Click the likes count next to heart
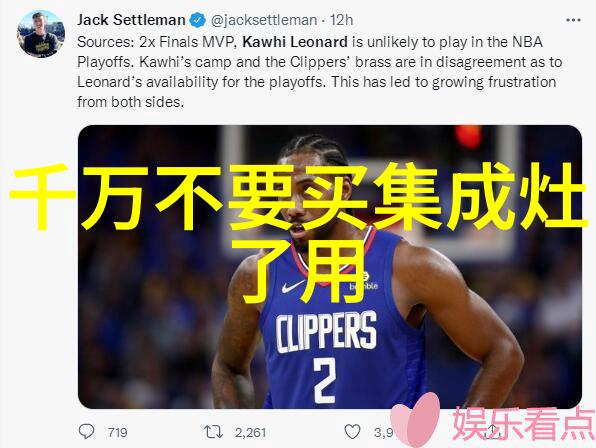The width and height of the screenshot is (596, 448). click(x=383, y=432)
